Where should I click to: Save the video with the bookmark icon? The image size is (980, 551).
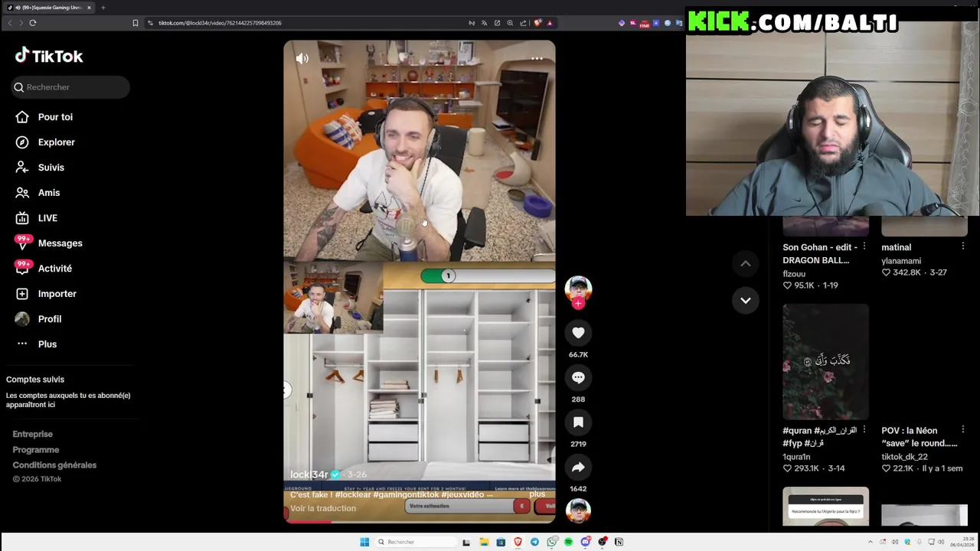(578, 422)
